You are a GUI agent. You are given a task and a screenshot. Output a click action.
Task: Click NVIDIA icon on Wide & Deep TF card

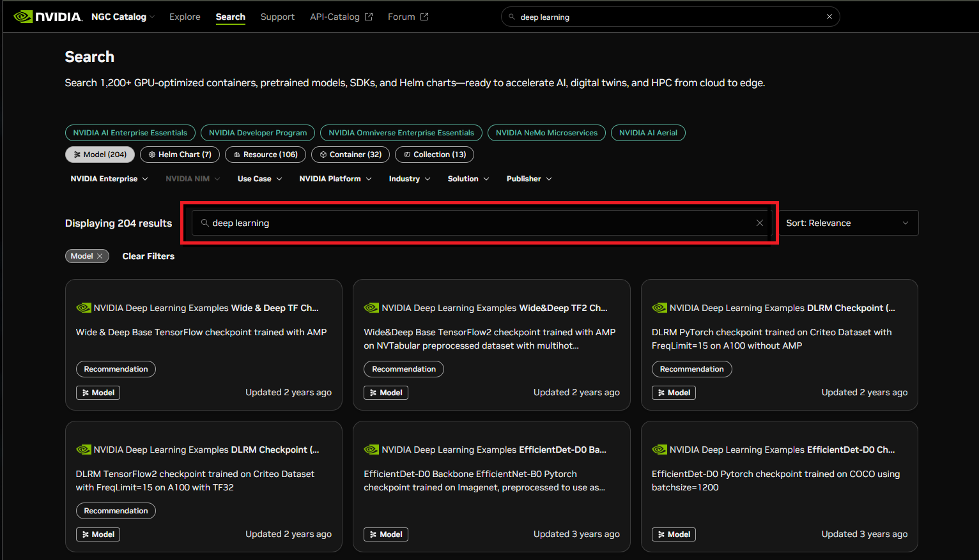tap(84, 308)
